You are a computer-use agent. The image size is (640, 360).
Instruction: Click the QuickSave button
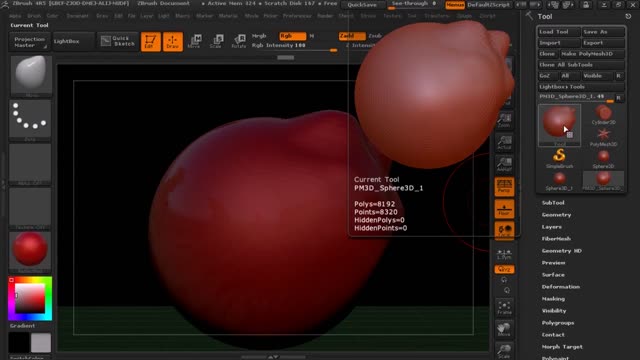point(362,5)
